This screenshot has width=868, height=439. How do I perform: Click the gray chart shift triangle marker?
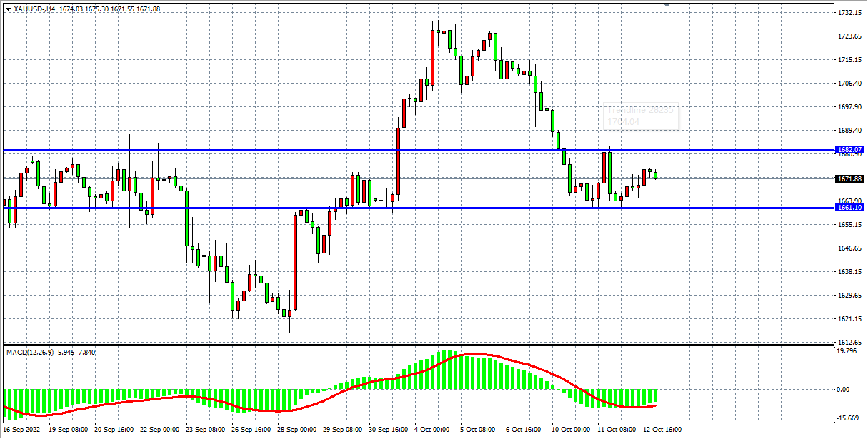667,6
